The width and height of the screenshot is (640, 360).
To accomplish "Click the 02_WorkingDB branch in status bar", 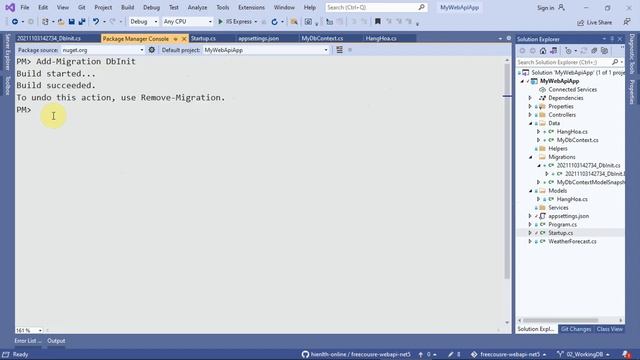I will pos(584,354).
